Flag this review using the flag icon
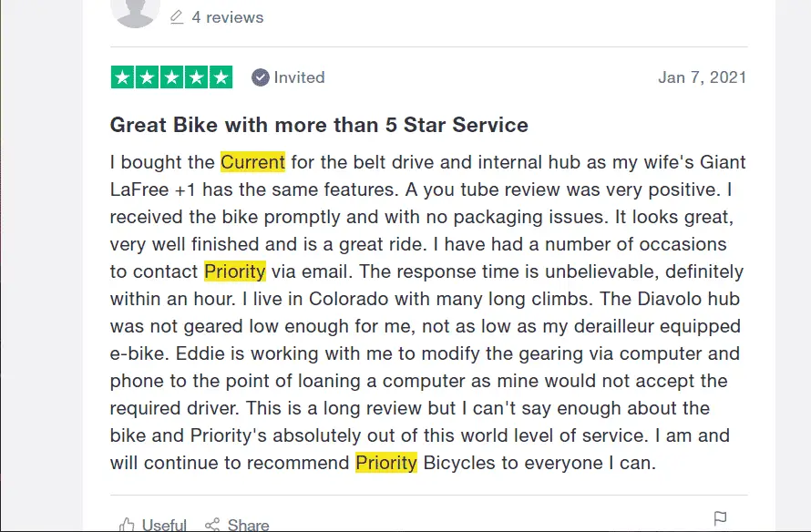Viewport: 811px width, 532px height. click(720, 518)
